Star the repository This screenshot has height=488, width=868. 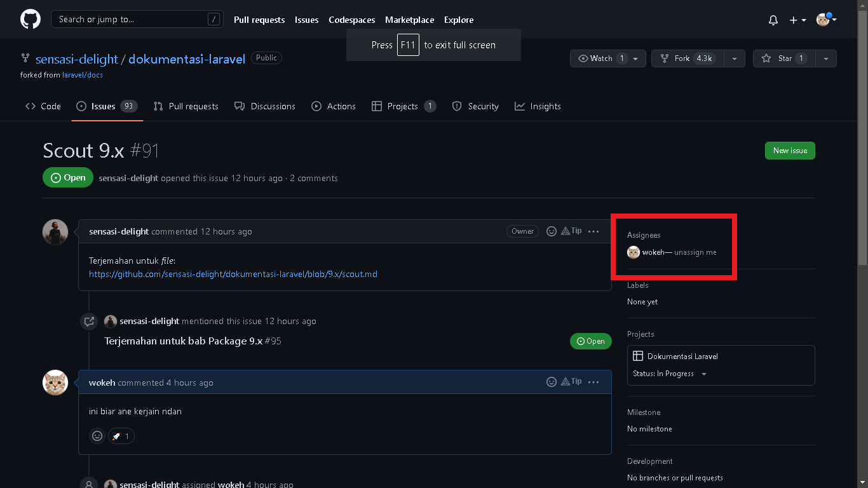point(783,58)
